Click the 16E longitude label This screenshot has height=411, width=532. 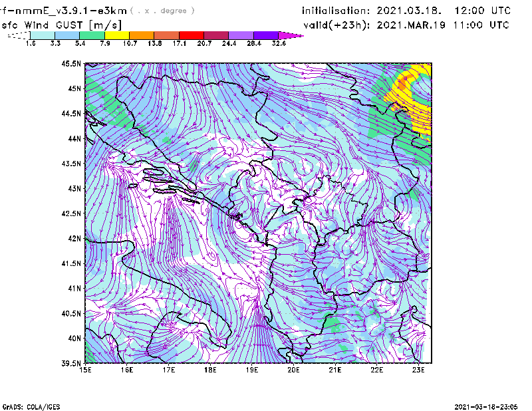127,370
